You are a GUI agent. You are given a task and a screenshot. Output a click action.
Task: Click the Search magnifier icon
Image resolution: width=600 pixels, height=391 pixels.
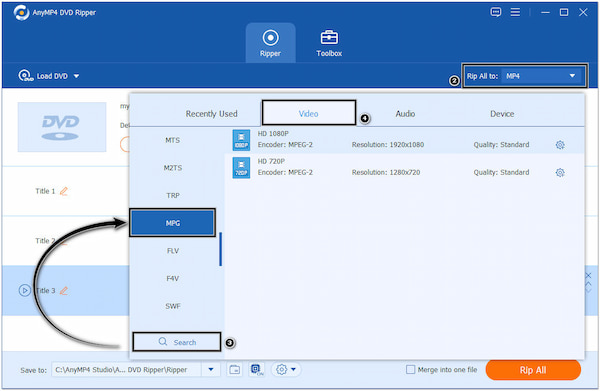(163, 341)
